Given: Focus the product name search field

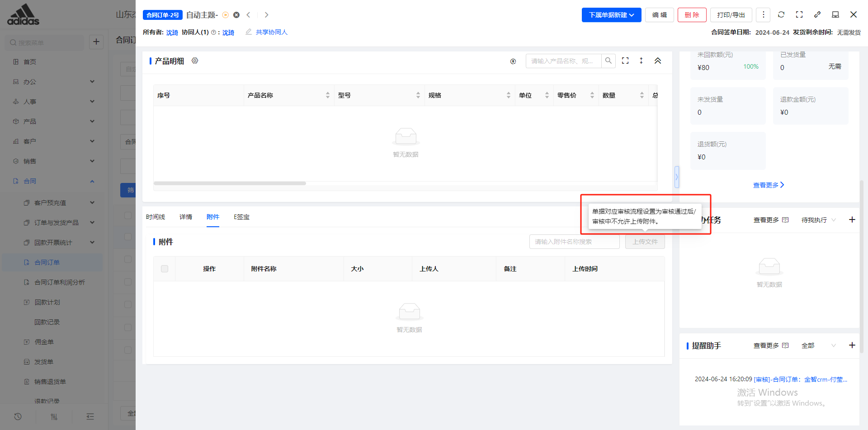Looking at the screenshot, I should pos(564,61).
